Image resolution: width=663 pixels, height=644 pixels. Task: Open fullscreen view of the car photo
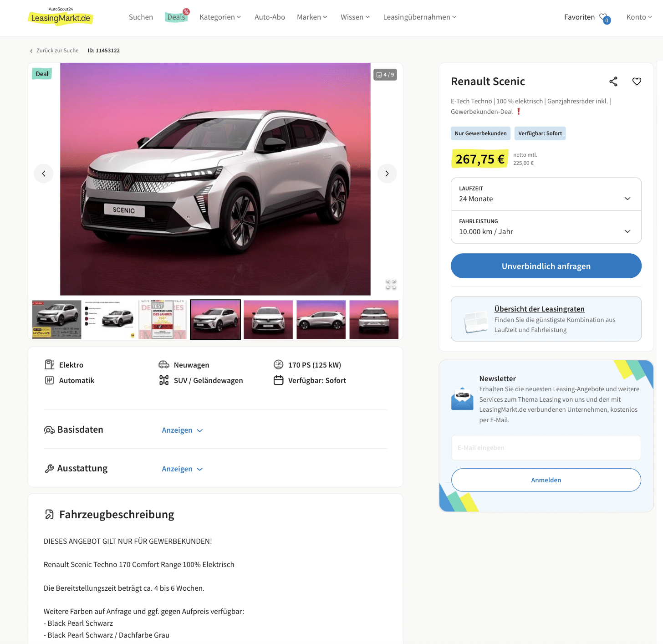(391, 284)
